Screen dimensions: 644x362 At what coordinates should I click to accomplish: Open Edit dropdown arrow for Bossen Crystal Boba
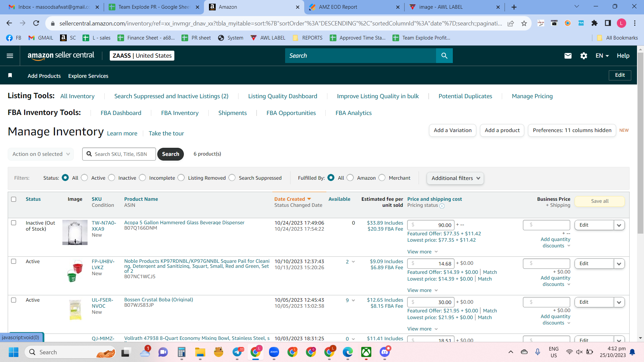click(619, 302)
